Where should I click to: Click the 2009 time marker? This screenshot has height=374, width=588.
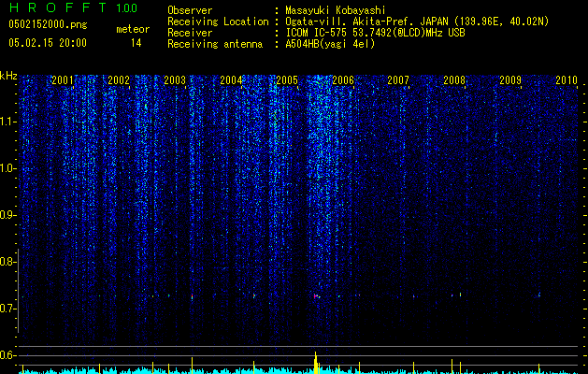(510, 80)
